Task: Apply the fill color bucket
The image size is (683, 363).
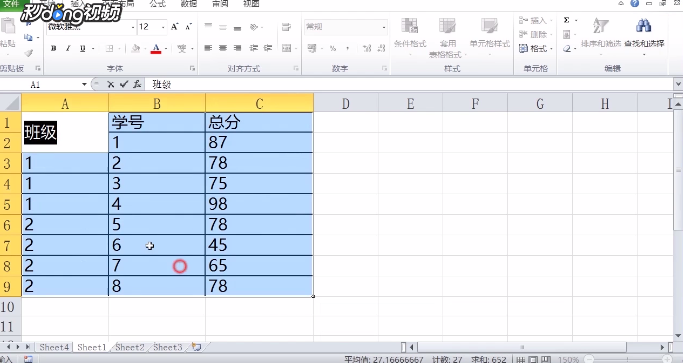Action: point(136,48)
